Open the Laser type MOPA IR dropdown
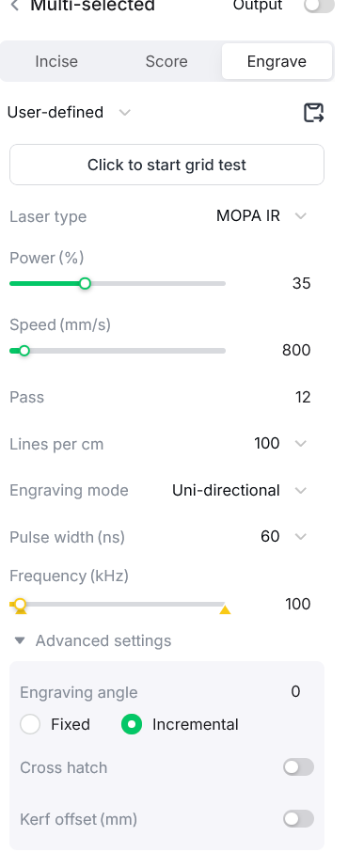 click(x=261, y=216)
